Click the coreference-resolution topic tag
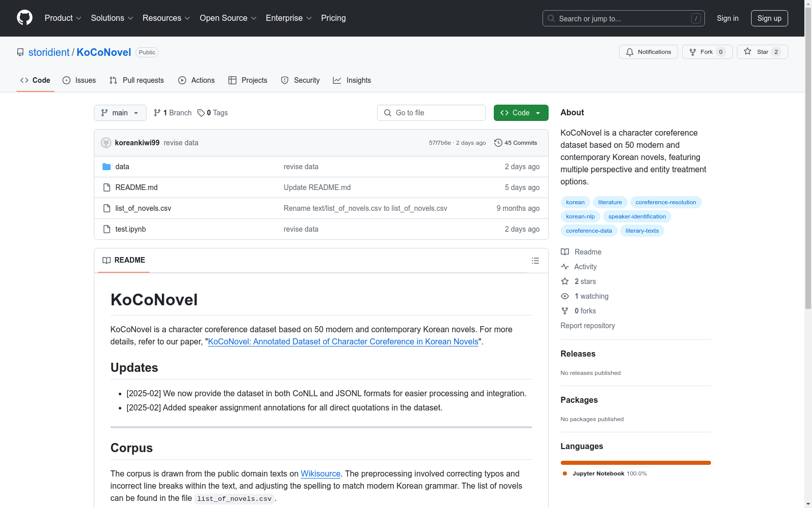This screenshot has height=508, width=812. [666, 202]
